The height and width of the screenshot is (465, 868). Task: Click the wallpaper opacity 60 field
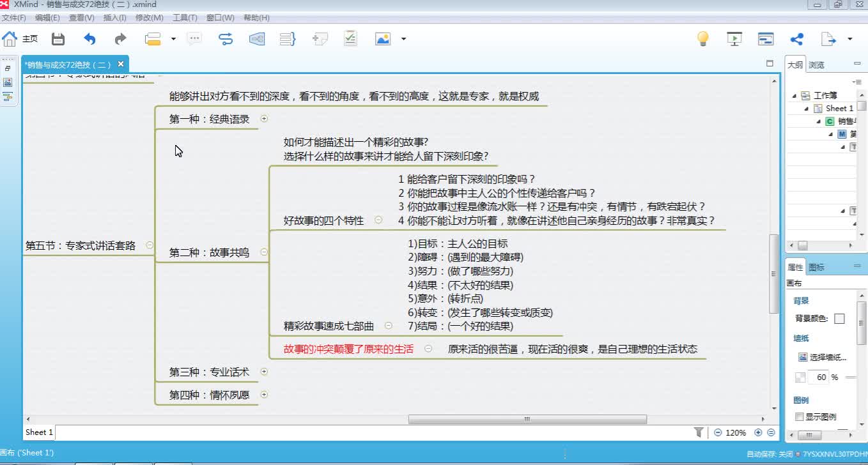(x=819, y=377)
